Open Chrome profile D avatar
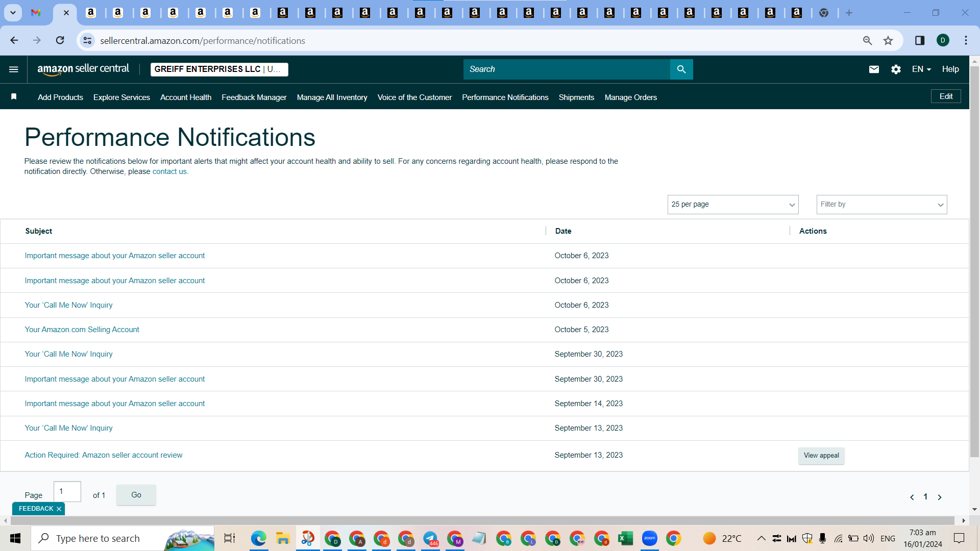This screenshot has height=551, width=980. [x=943, y=40]
